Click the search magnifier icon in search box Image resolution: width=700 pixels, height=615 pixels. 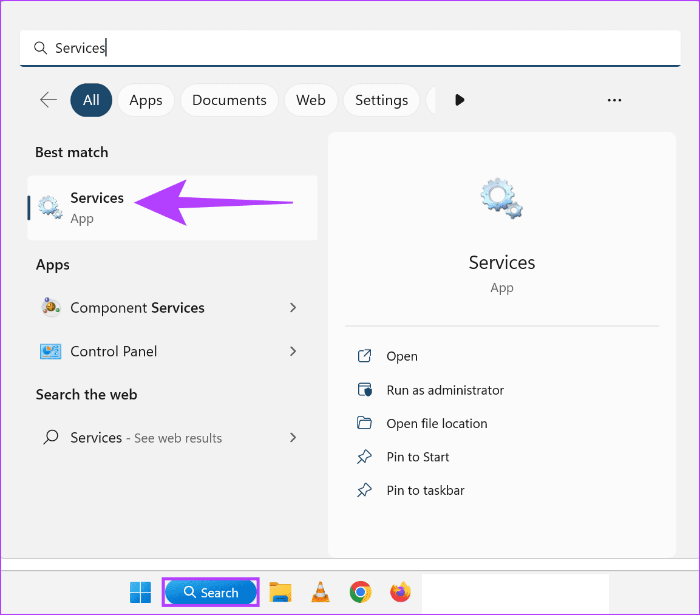click(x=41, y=48)
